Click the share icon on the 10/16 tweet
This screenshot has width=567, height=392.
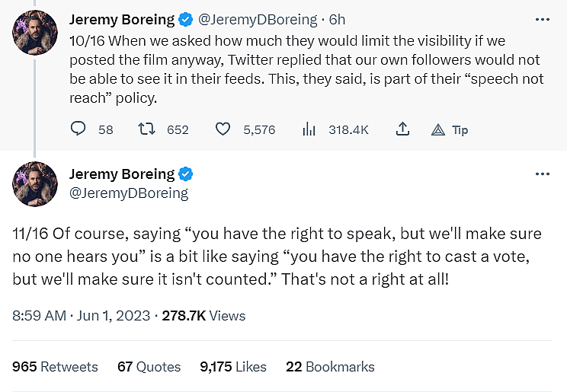click(x=403, y=129)
